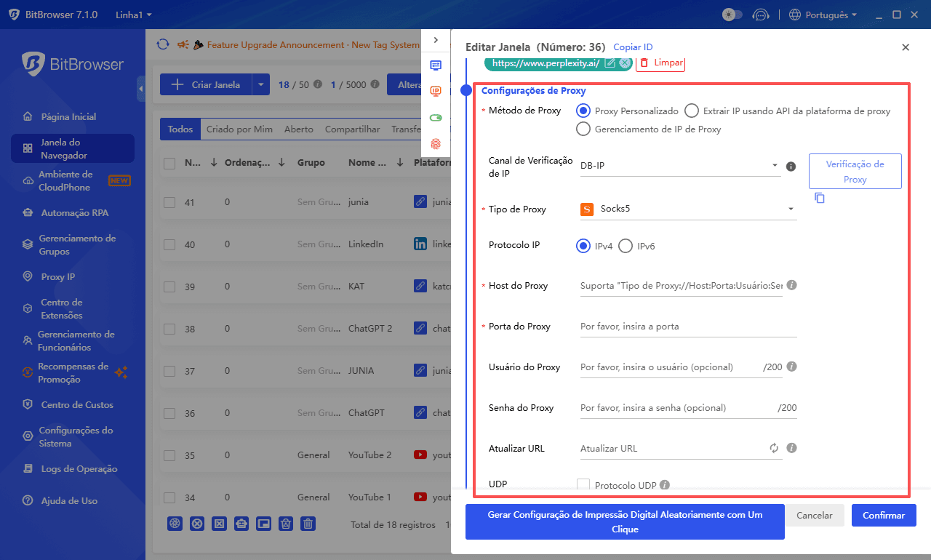Open the Tipo de Proxy Socks5 dropdown
This screenshot has height=560, width=931.
pyautogui.click(x=687, y=209)
